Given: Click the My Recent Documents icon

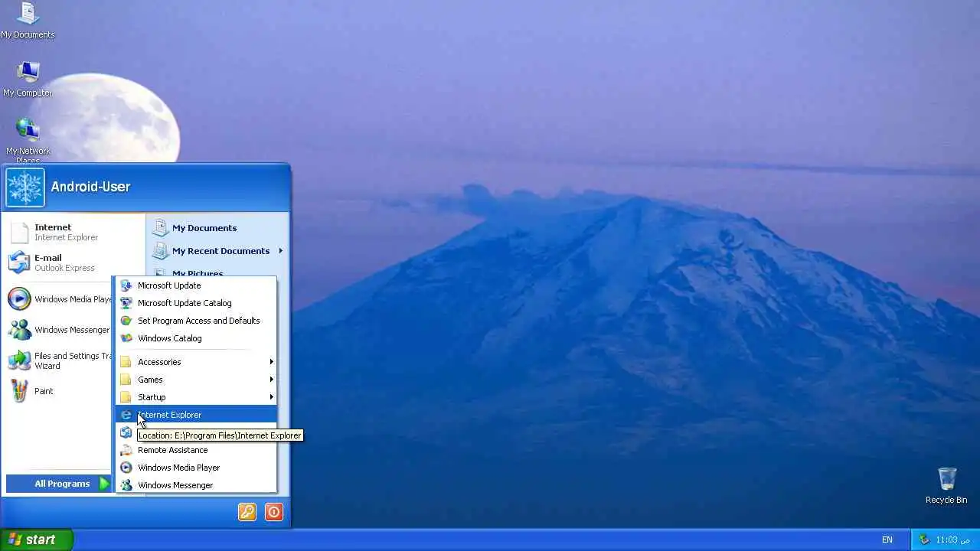Looking at the screenshot, I should 160,250.
